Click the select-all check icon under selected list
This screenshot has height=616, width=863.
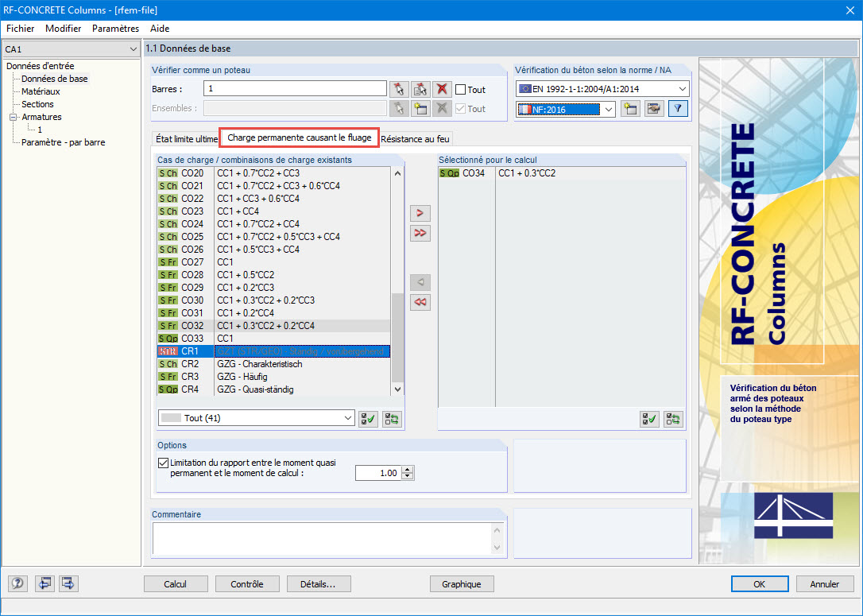[649, 420]
